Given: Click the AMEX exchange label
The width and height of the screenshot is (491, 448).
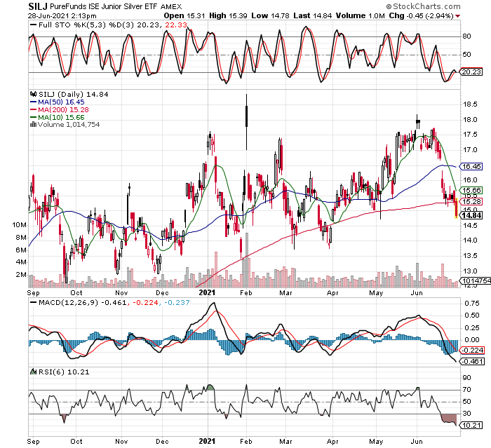Looking at the screenshot, I should (171, 6).
